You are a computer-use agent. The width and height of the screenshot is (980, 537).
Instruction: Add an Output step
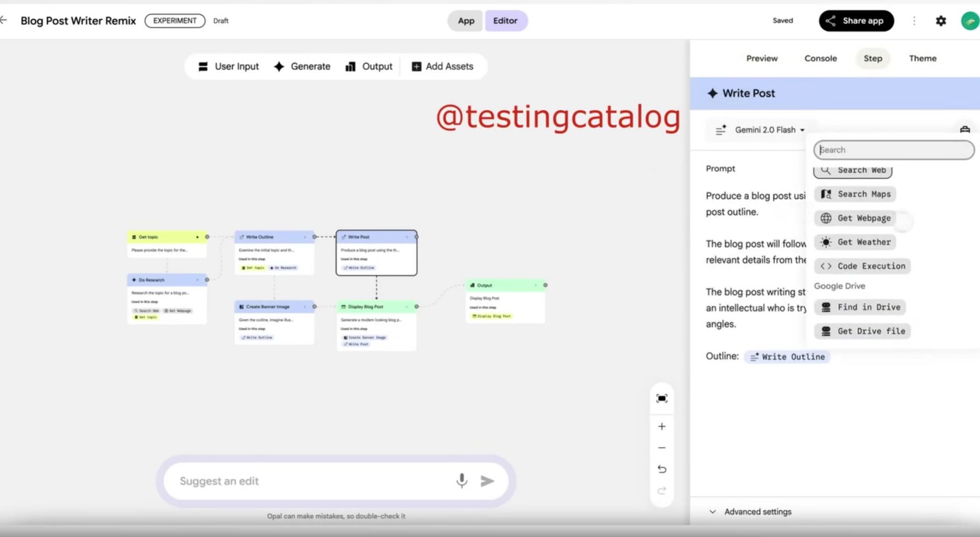(x=369, y=67)
